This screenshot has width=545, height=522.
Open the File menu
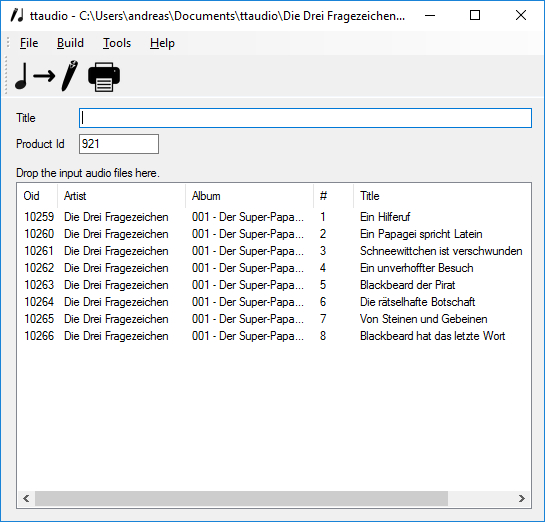point(29,43)
